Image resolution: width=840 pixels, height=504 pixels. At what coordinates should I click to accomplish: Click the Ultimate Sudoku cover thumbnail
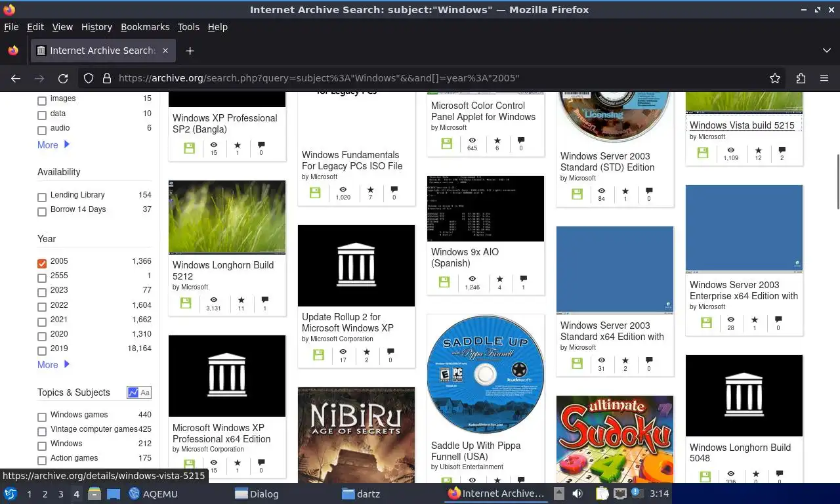coord(615,440)
